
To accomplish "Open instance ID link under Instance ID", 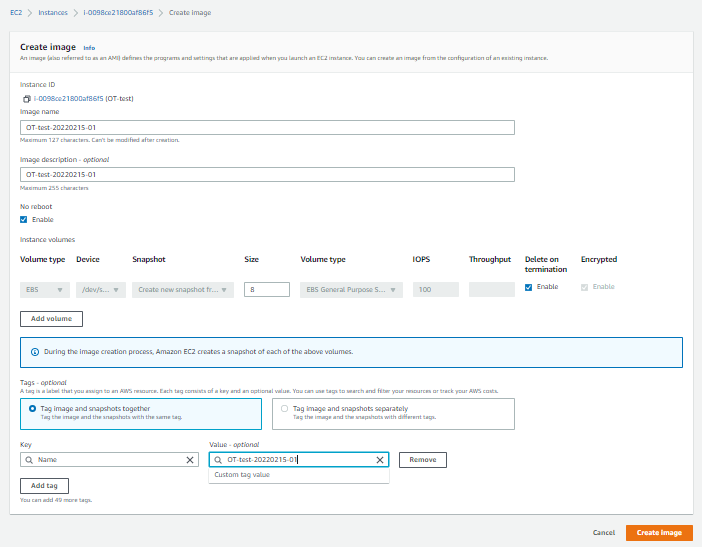I will click(68, 98).
